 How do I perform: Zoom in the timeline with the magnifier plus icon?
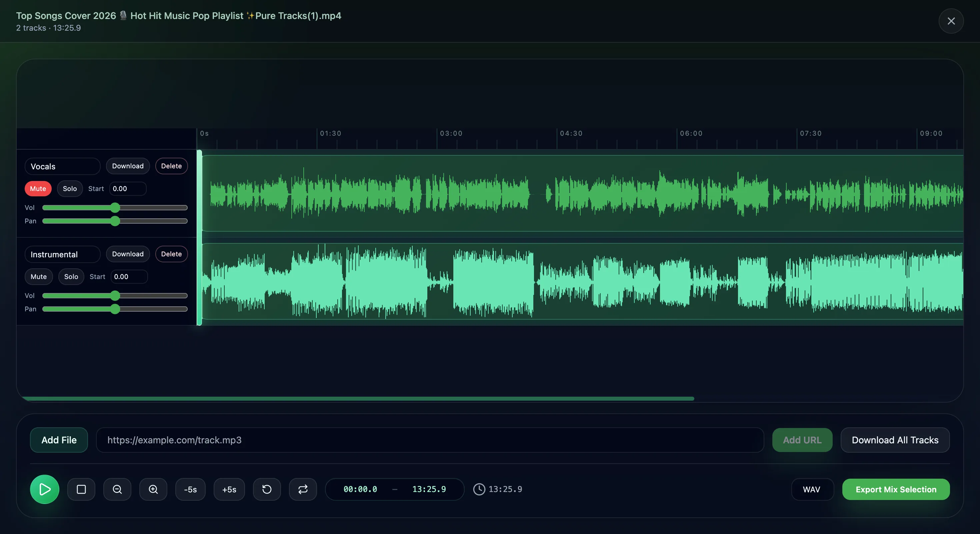click(x=153, y=489)
